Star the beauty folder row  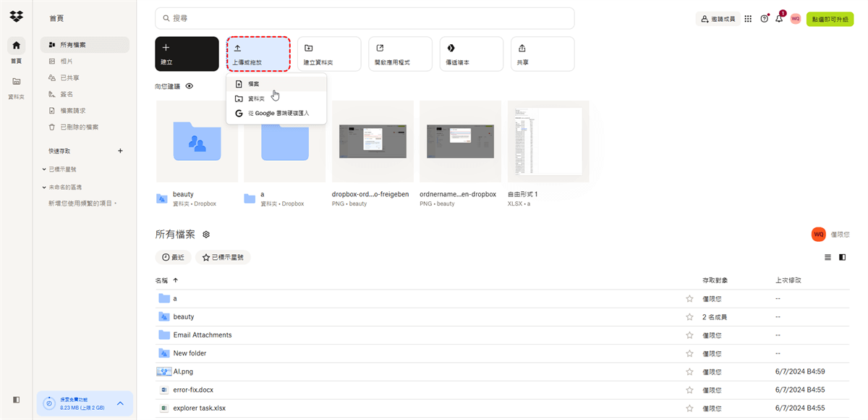click(689, 317)
